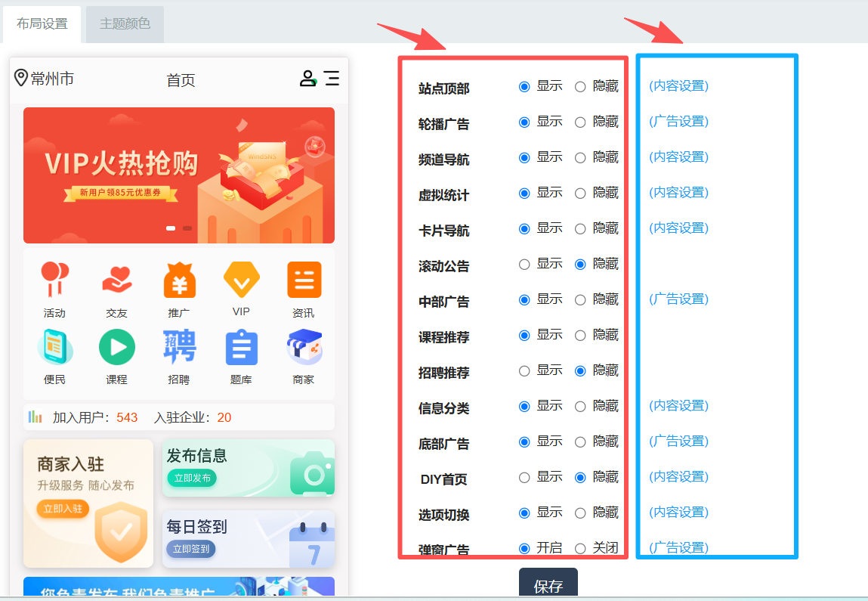Click the 题库 clipboard icon
This screenshot has height=601, width=868.
241,348
